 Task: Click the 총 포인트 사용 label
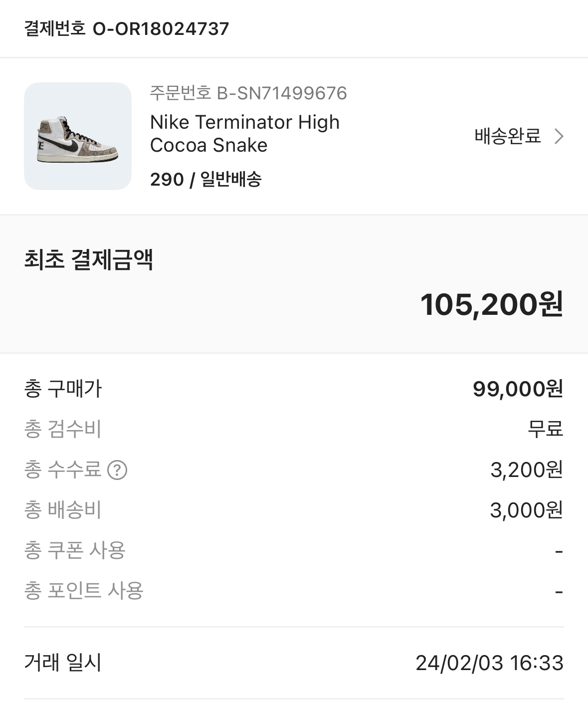pos(84,591)
